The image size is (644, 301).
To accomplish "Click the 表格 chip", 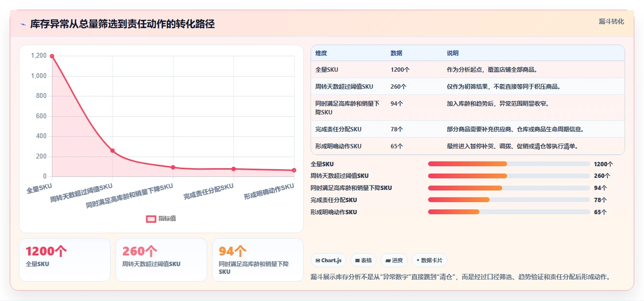I will (x=363, y=260).
